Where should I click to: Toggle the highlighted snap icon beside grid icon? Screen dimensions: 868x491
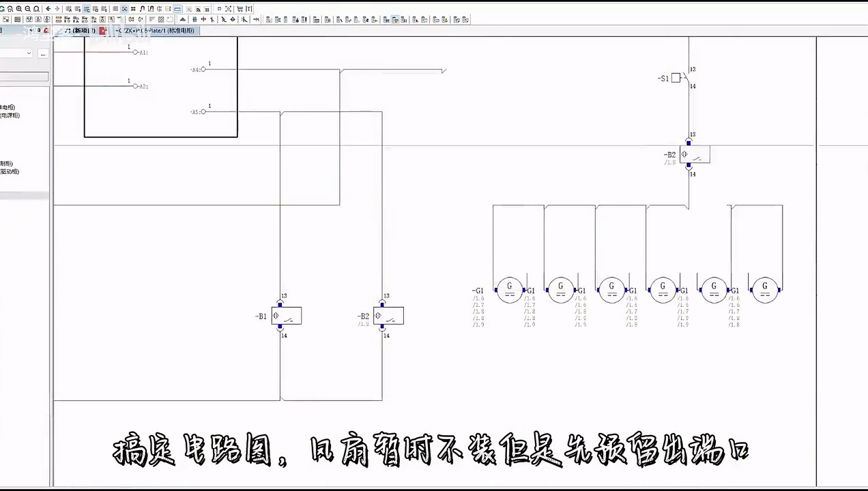pyautogui.click(x=124, y=9)
